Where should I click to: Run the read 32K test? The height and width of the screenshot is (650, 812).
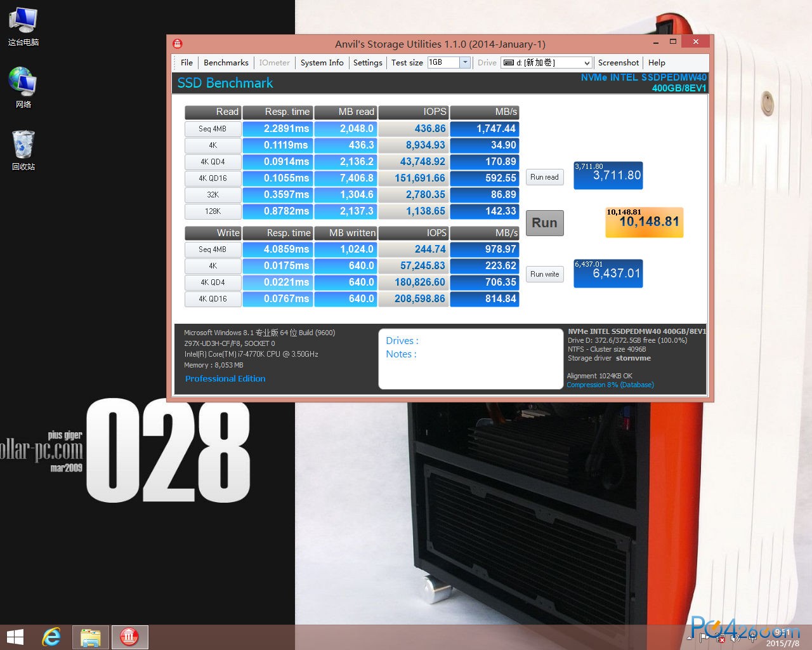pyautogui.click(x=213, y=195)
